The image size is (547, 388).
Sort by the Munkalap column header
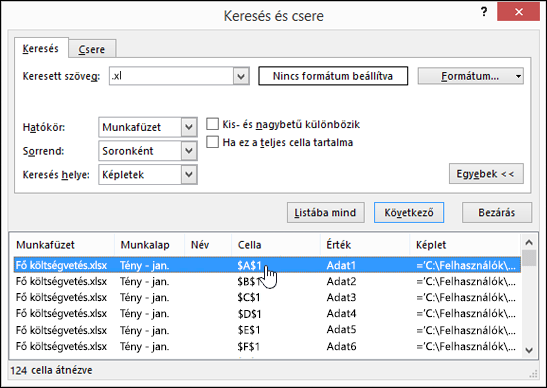149,245
